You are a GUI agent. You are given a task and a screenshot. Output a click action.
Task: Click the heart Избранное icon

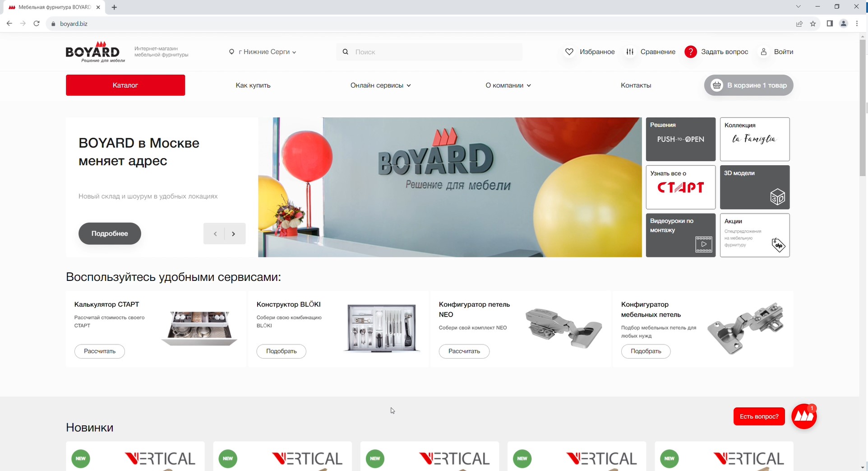point(569,52)
